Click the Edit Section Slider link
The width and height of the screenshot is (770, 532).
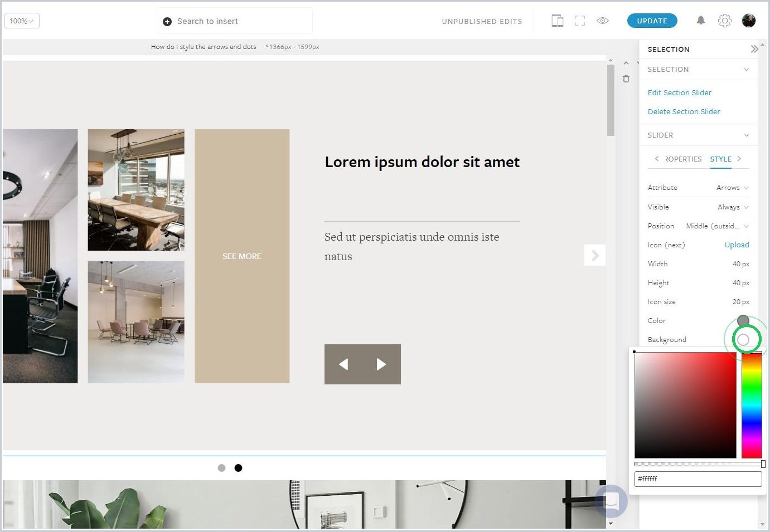679,92
